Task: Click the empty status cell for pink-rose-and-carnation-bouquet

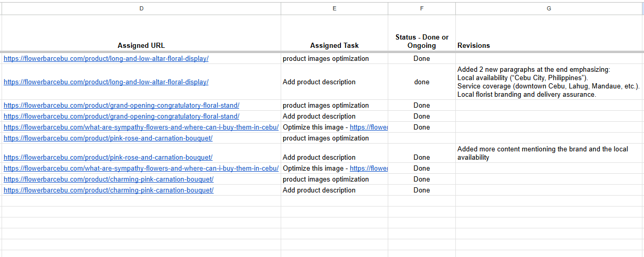Action: coord(422,138)
